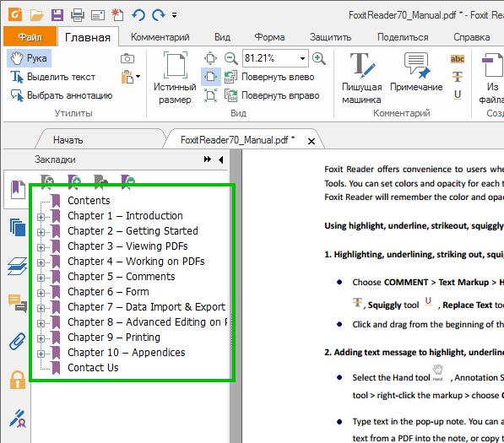The image size is (504, 443).
Task: Click the highlight abc icon
Action: click(458, 59)
